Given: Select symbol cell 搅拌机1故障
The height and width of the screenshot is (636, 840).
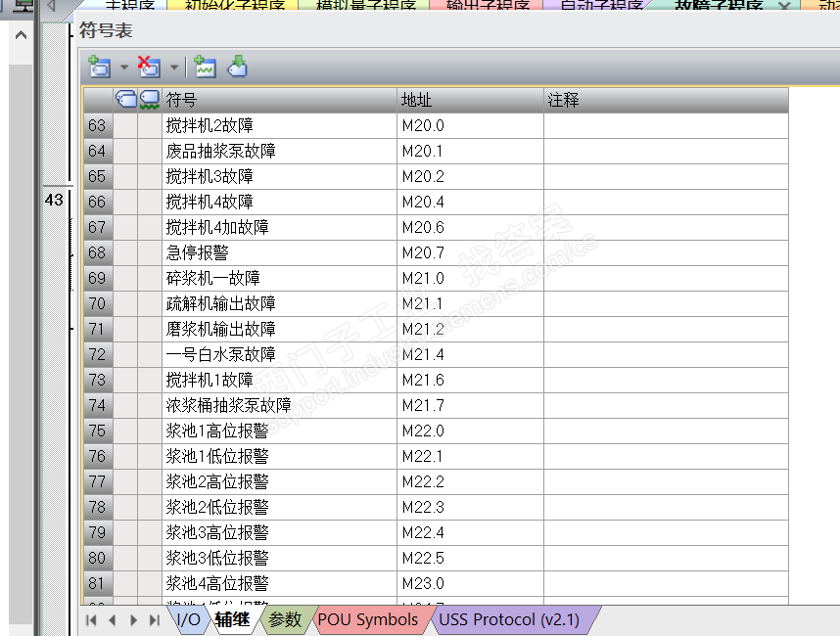Looking at the screenshot, I should [x=280, y=380].
